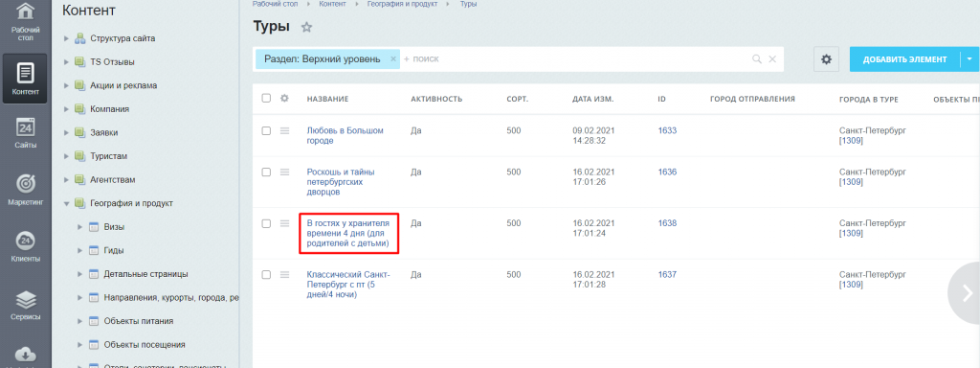Select the Контент sidebar icon
The width and height of the screenshot is (980, 368).
coord(26,79)
